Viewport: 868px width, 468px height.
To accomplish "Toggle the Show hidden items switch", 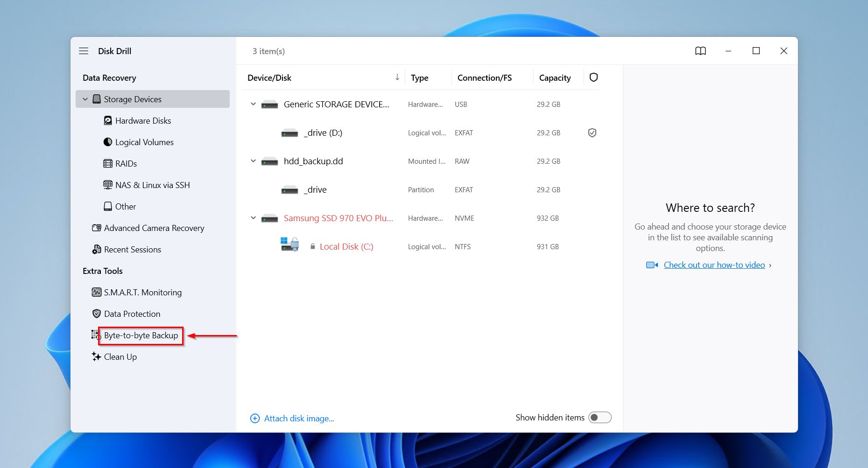I will pyautogui.click(x=600, y=417).
